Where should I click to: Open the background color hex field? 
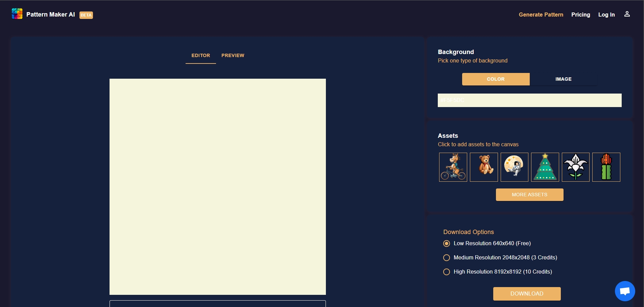(x=529, y=100)
